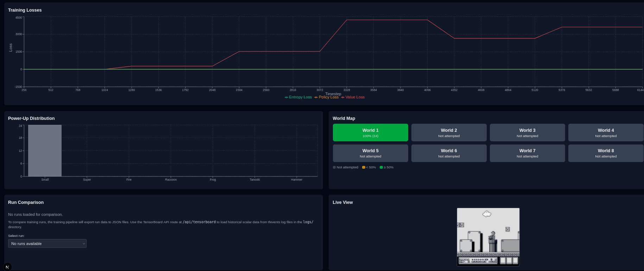Hide the Value Loss series via legend
This screenshot has width=644, height=271.
(353, 97)
